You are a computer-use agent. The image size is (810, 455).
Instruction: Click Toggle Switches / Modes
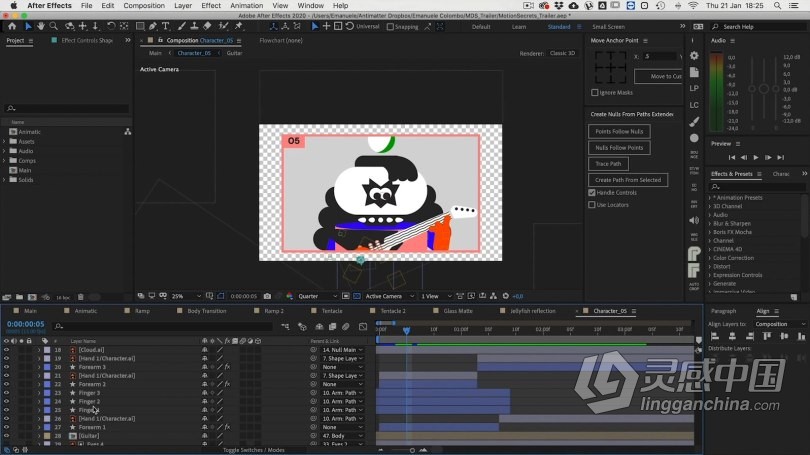(254, 450)
